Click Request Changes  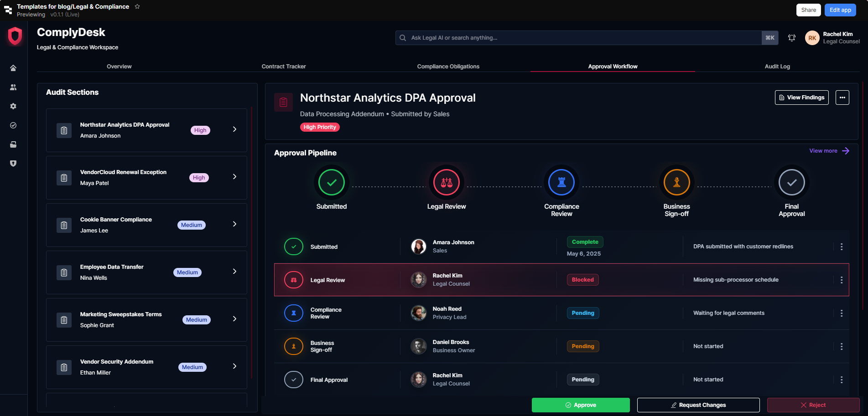[x=698, y=405]
